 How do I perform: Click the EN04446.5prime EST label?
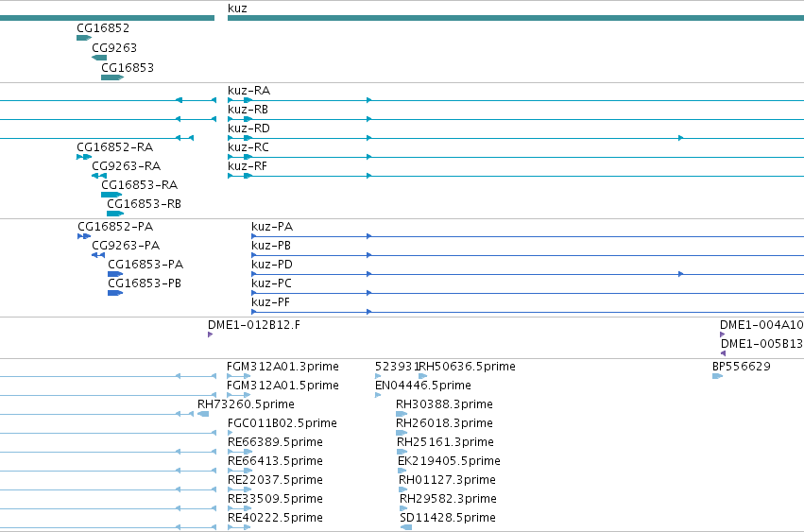tap(423, 386)
